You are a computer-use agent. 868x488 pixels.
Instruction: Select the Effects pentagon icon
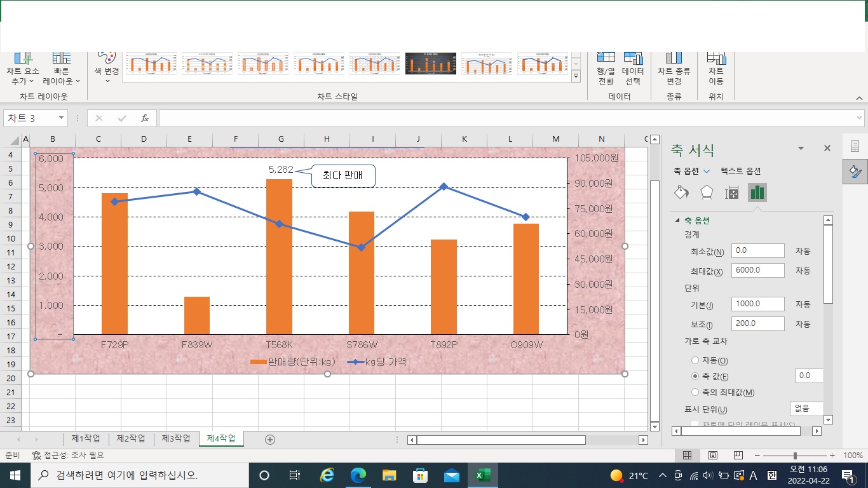[x=706, y=193]
